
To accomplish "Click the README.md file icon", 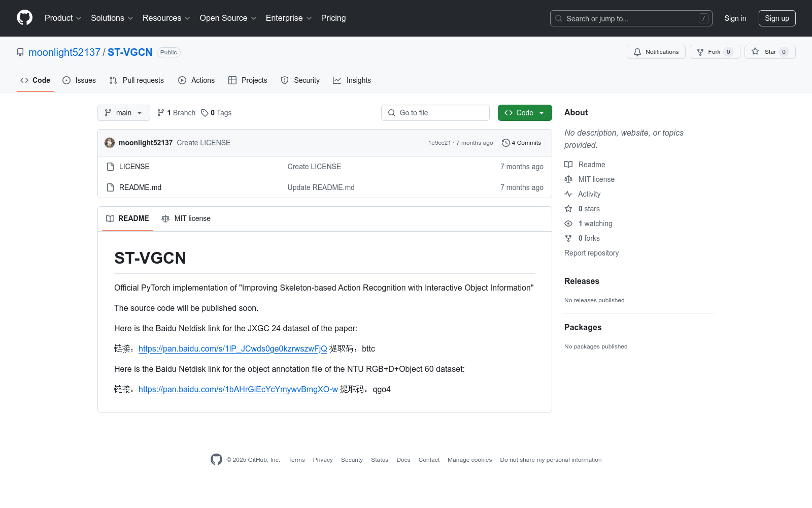I will pyautogui.click(x=110, y=187).
